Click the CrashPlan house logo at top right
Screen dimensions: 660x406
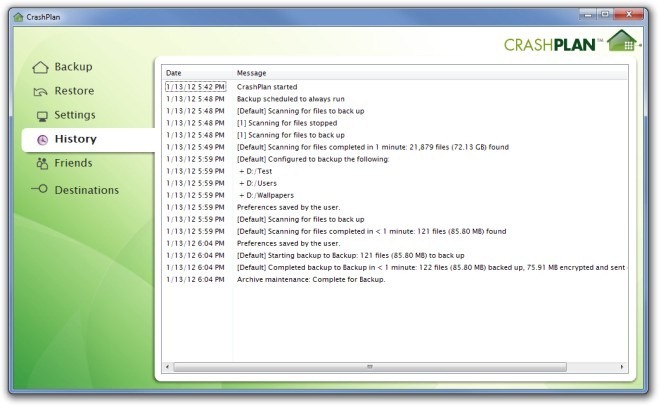tap(623, 41)
